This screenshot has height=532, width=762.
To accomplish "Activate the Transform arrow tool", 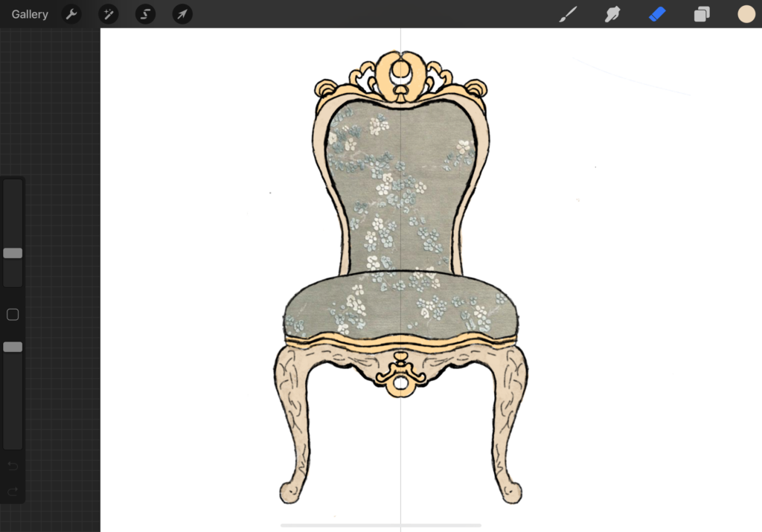I will pos(182,14).
